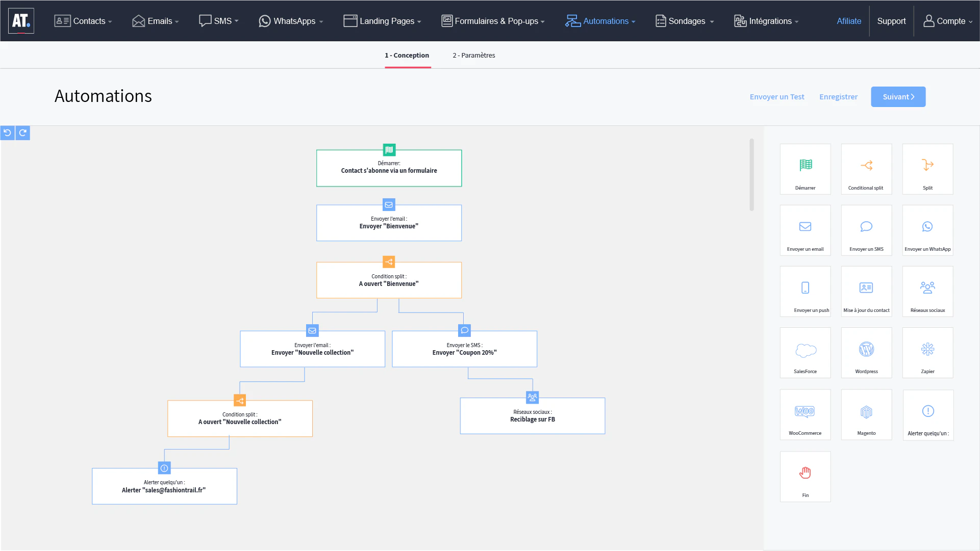The width and height of the screenshot is (980, 551).
Task: Select the Envoyer "Coupon 20%" SMS node
Action: tap(465, 349)
